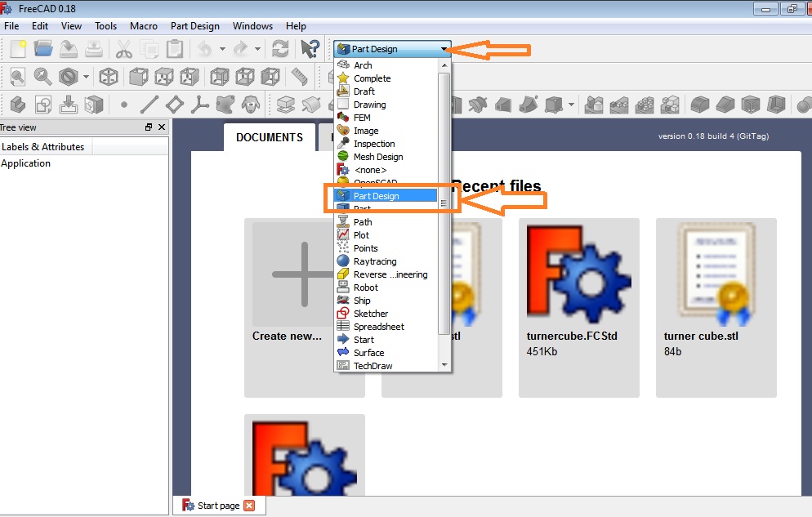Click the Create new document tile
This screenshot has height=517, width=812.
(305, 307)
